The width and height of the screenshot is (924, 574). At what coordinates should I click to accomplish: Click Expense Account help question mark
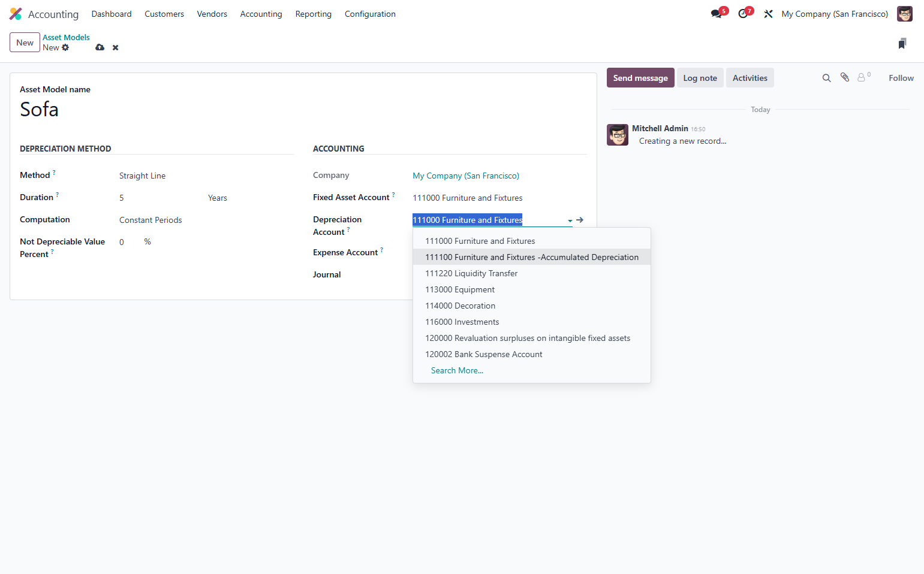[381, 250]
